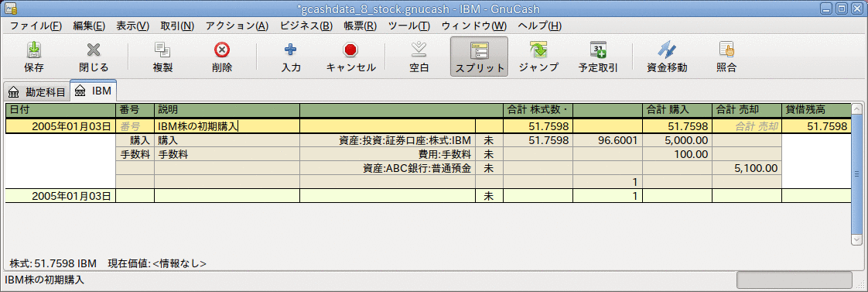868x292 pixels.
Task: Toggle reconcile status 未 on 費用:手数料 row
Action: tap(489, 155)
